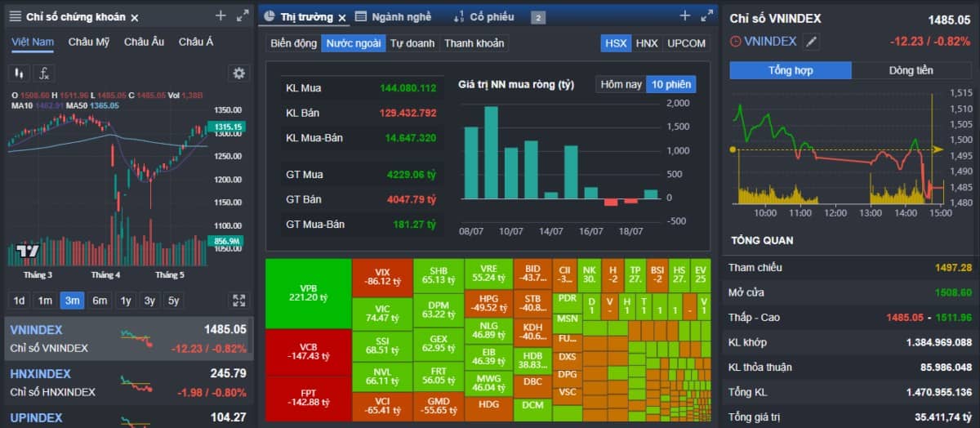Open the hidden tabs counter badge 2
This screenshot has width=980, height=428.
click(x=538, y=17)
